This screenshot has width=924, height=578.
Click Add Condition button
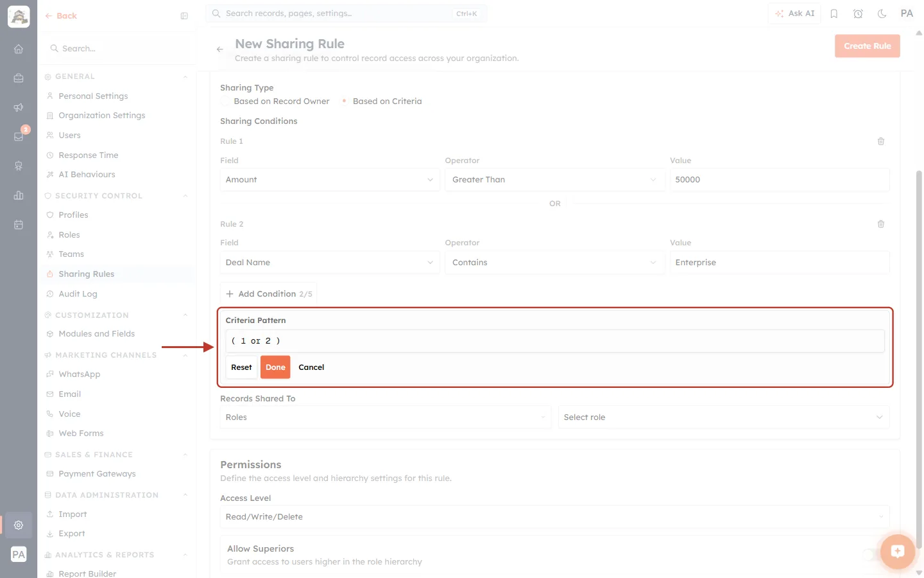pyautogui.click(x=268, y=294)
